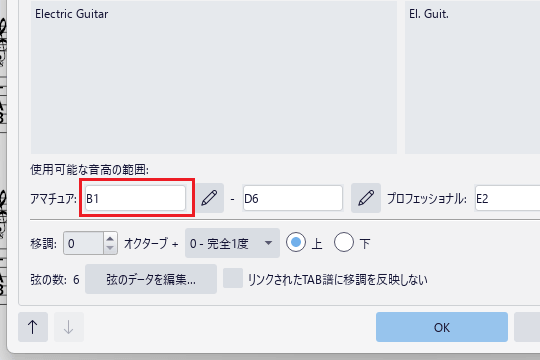Confirm the dialog with OK button
The width and height of the screenshot is (540, 360).
(442, 327)
